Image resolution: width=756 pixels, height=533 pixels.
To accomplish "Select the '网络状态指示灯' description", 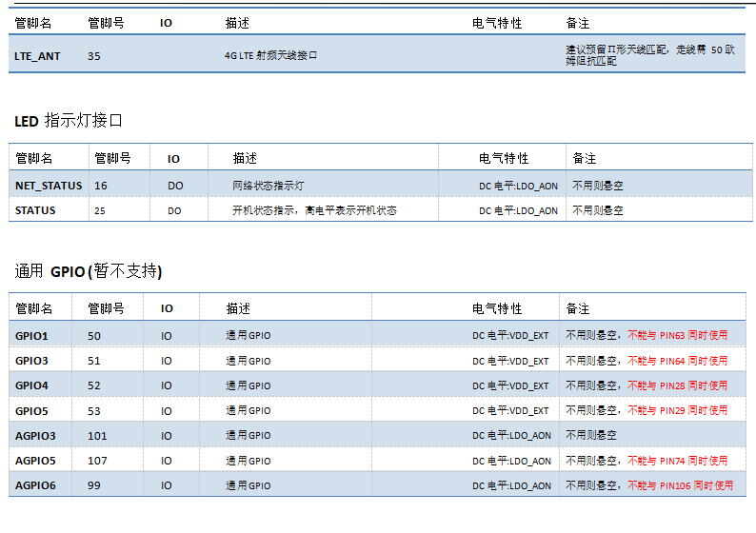I will tap(269, 186).
